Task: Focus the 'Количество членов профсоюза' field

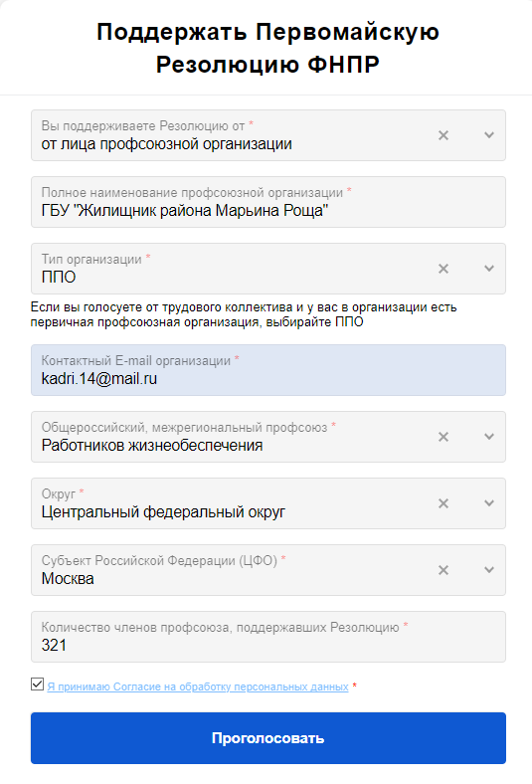Action: (268, 637)
